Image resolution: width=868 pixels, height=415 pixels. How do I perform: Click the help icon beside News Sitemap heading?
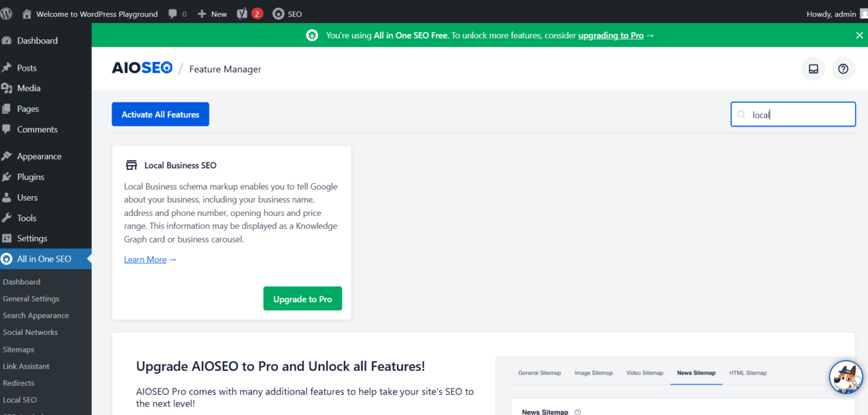(x=578, y=412)
